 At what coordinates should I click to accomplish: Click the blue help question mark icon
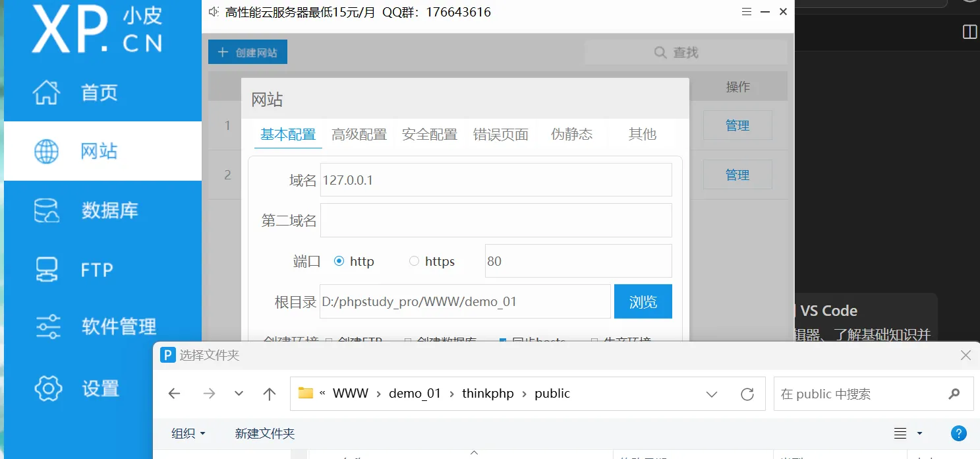click(x=958, y=433)
